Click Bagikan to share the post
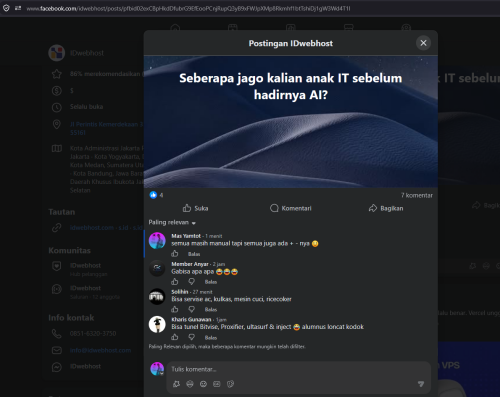 coord(386,208)
